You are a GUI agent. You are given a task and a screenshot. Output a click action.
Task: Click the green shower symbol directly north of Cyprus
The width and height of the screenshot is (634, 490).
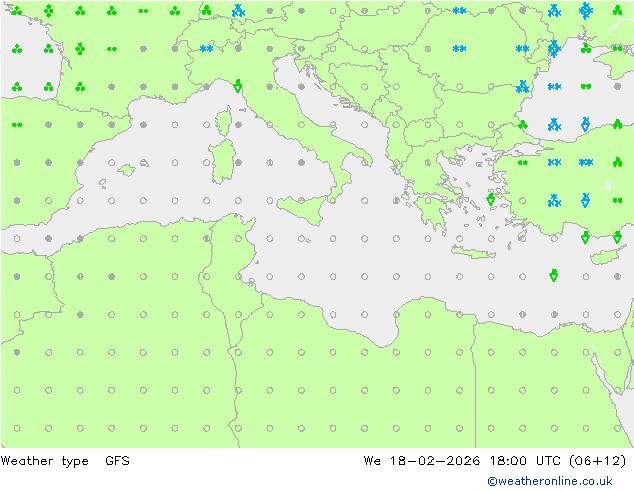point(617,237)
